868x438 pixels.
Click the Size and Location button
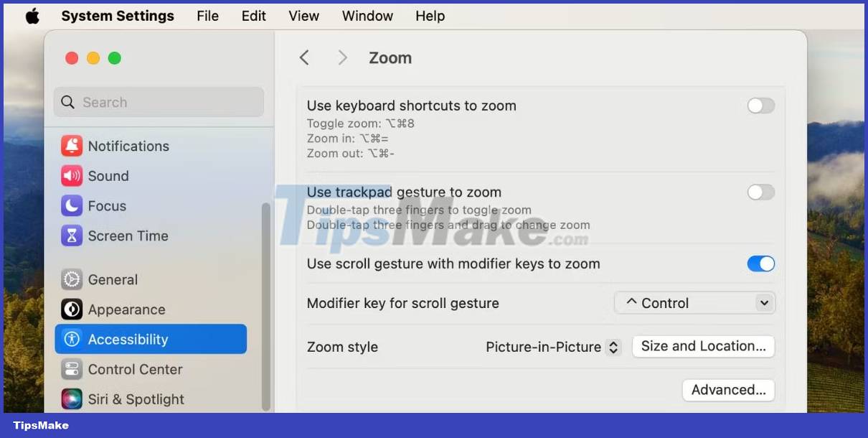702,346
